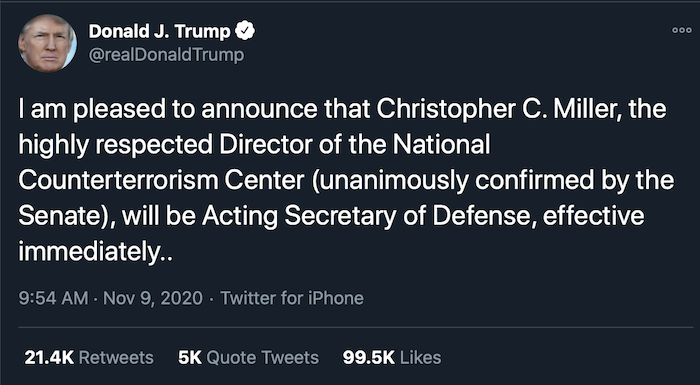Click the display name Donald J. Trump

pyautogui.click(x=159, y=31)
